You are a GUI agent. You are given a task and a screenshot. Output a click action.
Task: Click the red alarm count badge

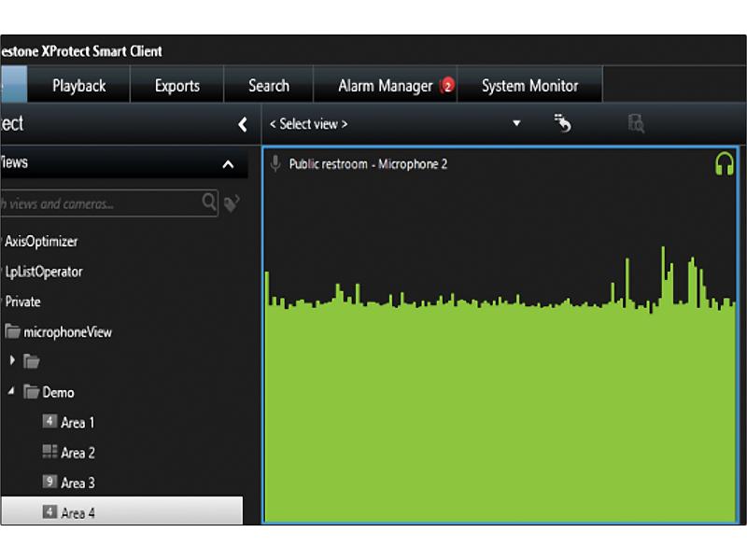[447, 86]
